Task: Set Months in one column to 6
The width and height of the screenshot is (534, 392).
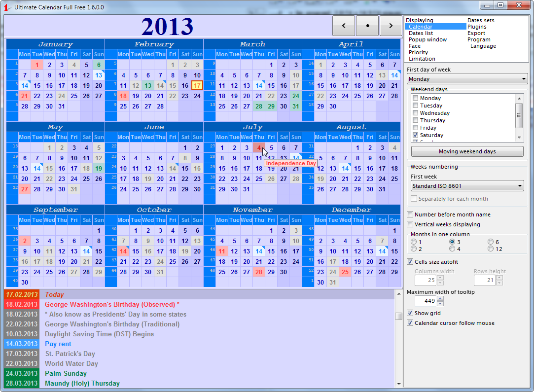Action: pos(491,242)
